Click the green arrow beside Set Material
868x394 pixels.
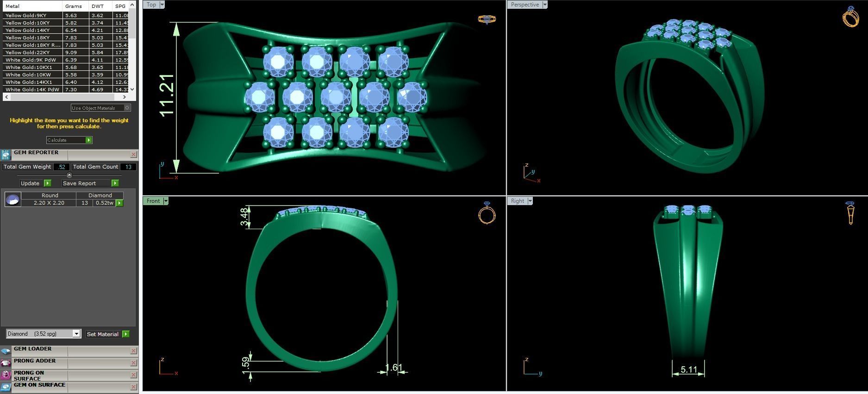pyautogui.click(x=125, y=334)
